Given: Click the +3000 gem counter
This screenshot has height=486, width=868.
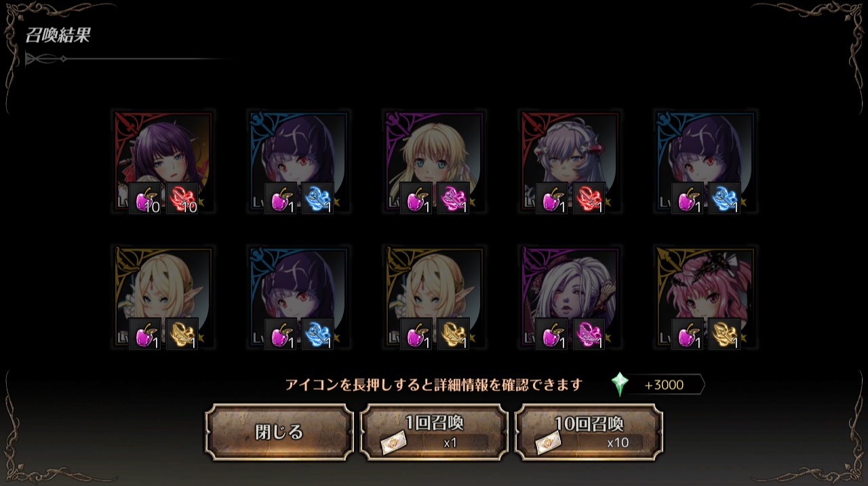Looking at the screenshot, I should coord(664,385).
